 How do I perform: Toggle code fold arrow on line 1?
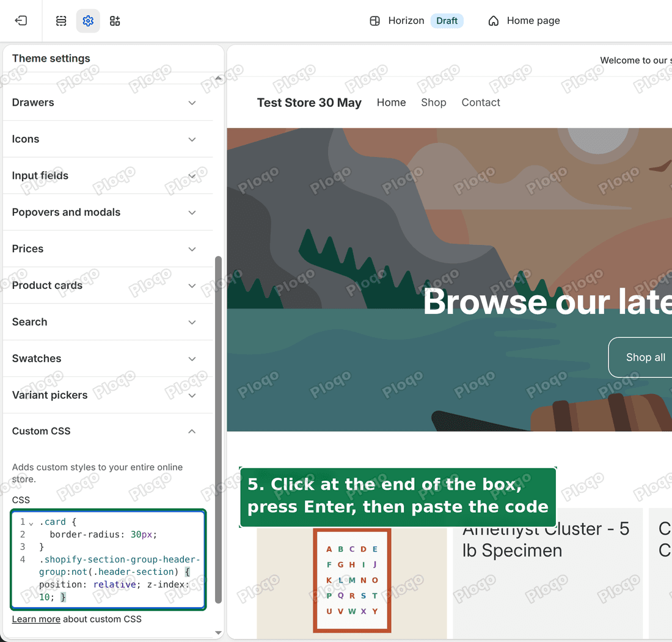click(31, 523)
